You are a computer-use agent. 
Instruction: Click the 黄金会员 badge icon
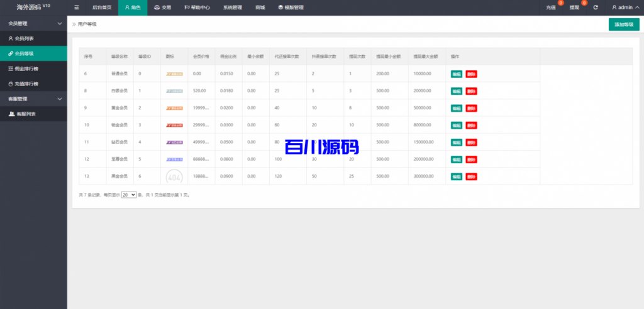pos(174,108)
